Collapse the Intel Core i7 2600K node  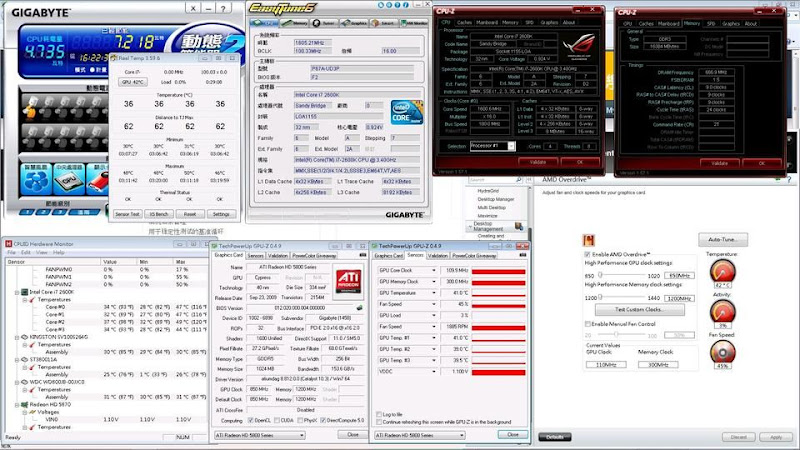point(17,292)
